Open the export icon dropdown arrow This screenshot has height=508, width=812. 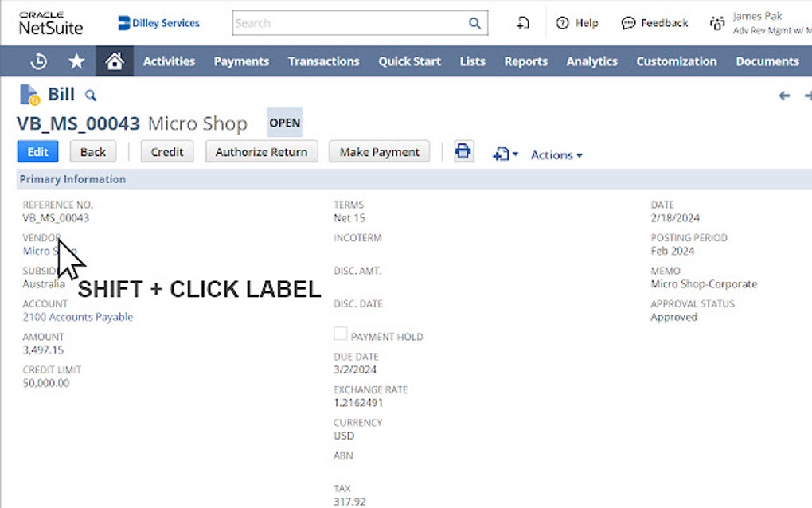513,154
